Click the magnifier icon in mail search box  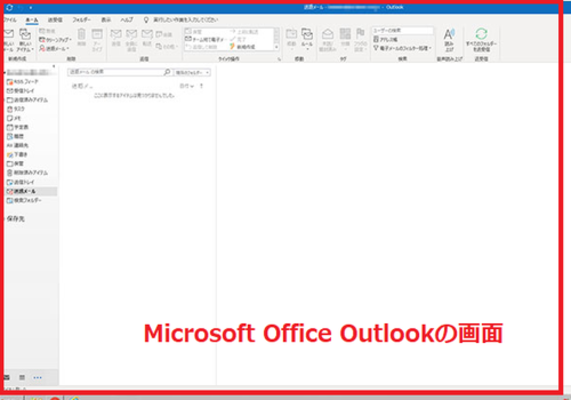[167, 72]
